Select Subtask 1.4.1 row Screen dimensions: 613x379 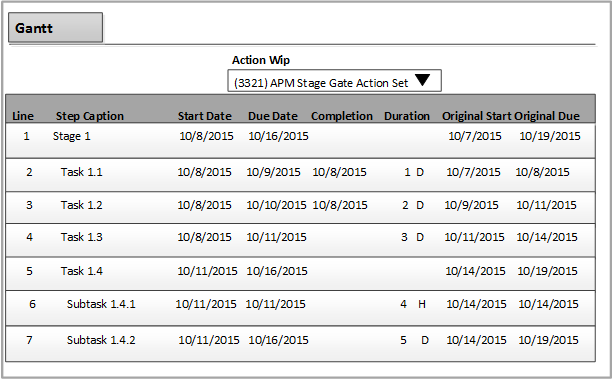(x=300, y=307)
